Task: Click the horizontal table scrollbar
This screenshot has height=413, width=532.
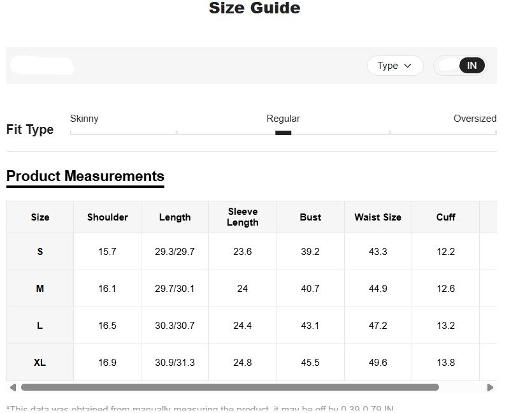Action: coord(229,387)
